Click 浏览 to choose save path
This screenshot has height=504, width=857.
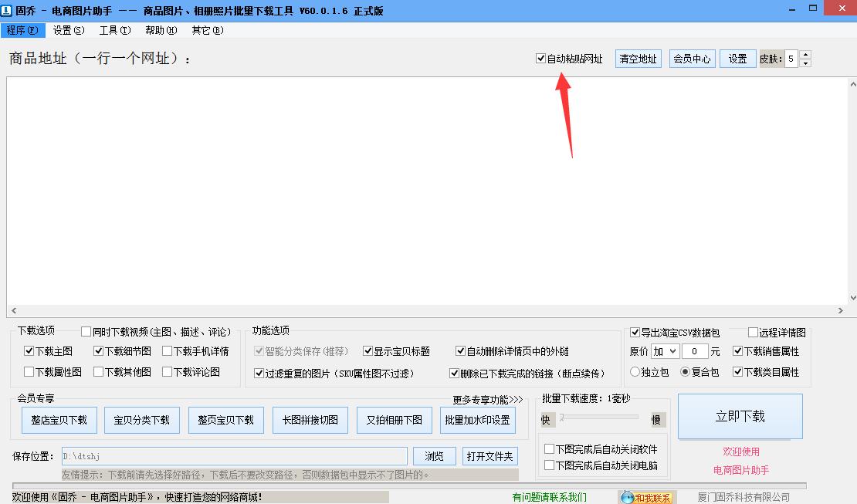tap(434, 455)
